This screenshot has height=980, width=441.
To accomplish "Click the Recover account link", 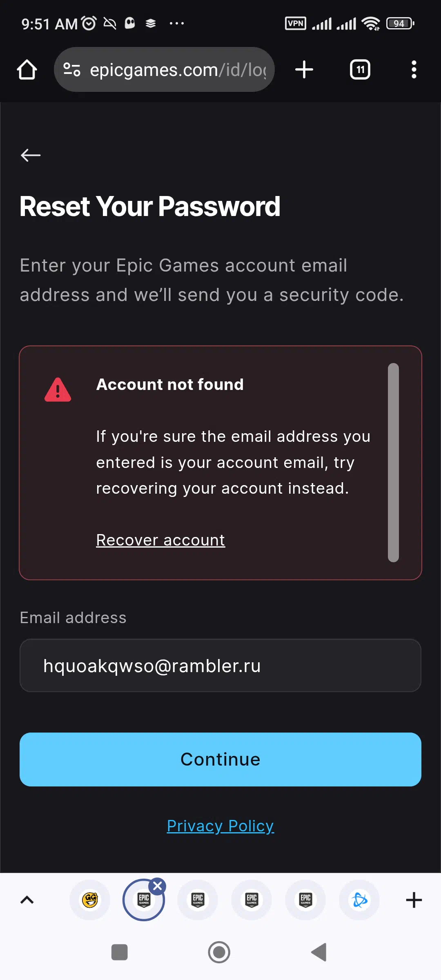I will [160, 540].
